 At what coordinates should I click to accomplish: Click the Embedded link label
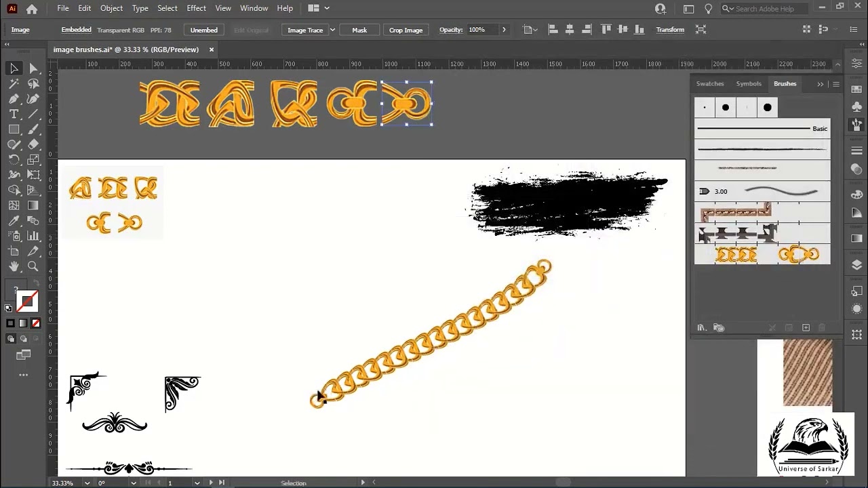click(x=76, y=30)
